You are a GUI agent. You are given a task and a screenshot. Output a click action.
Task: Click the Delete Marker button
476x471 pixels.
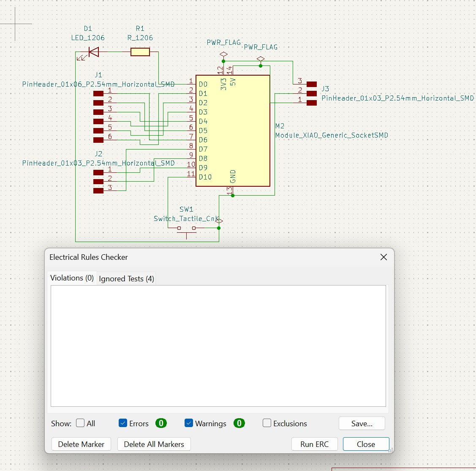pos(81,444)
